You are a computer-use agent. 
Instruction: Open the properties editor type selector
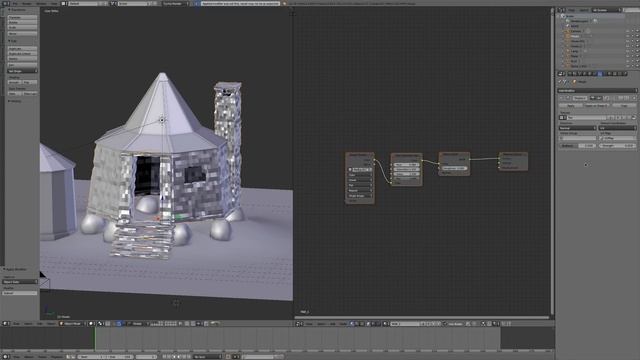561,74
